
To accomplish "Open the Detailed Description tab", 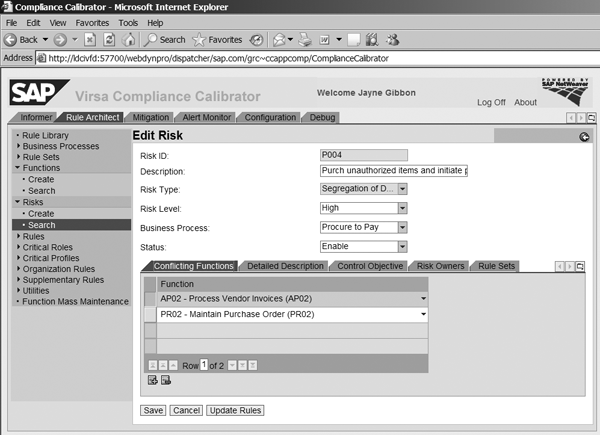I will coord(285,266).
